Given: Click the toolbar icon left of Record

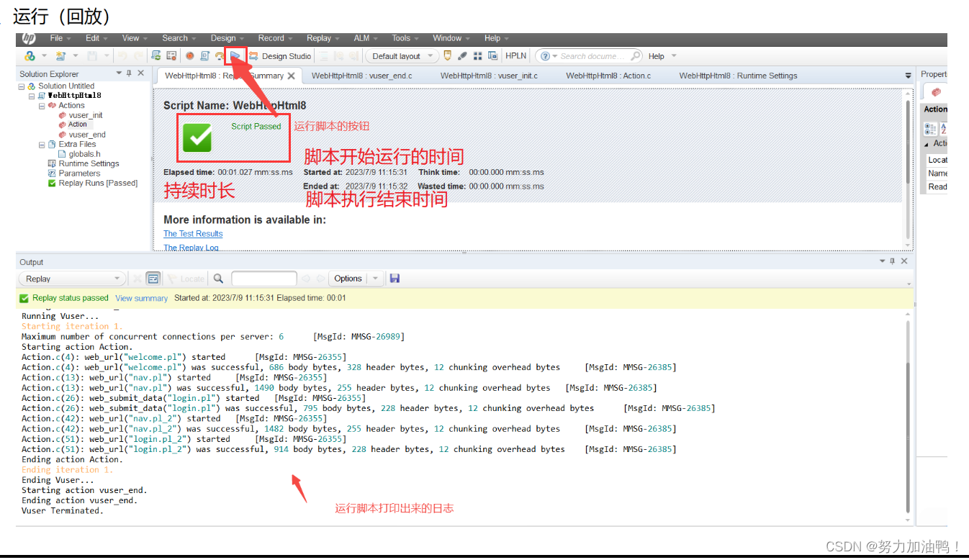Looking at the screenshot, I should coord(171,55).
